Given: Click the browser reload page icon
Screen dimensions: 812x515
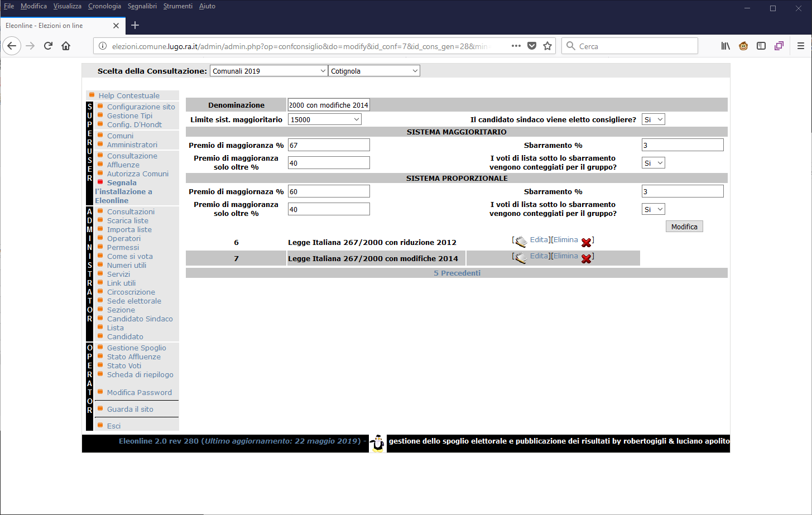Looking at the screenshot, I should (x=48, y=46).
